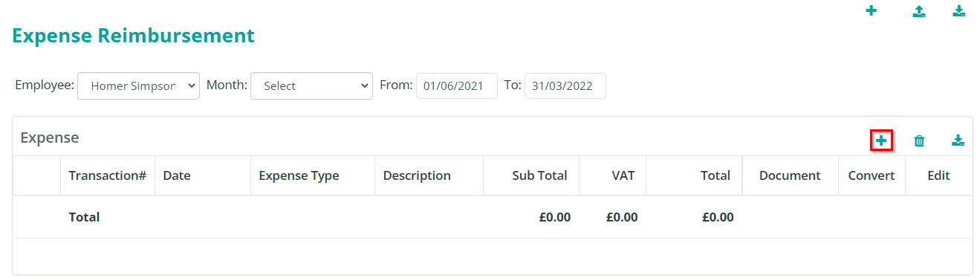Image resolution: width=980 pixels, height=278 pixels.
Task: Add a new expense with highlighted plus icon
Action: pyautogui.click(x=881, y=140)
